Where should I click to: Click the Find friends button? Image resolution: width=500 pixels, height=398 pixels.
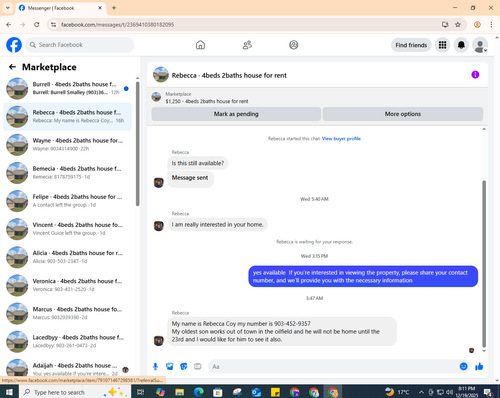click(411, 45)
